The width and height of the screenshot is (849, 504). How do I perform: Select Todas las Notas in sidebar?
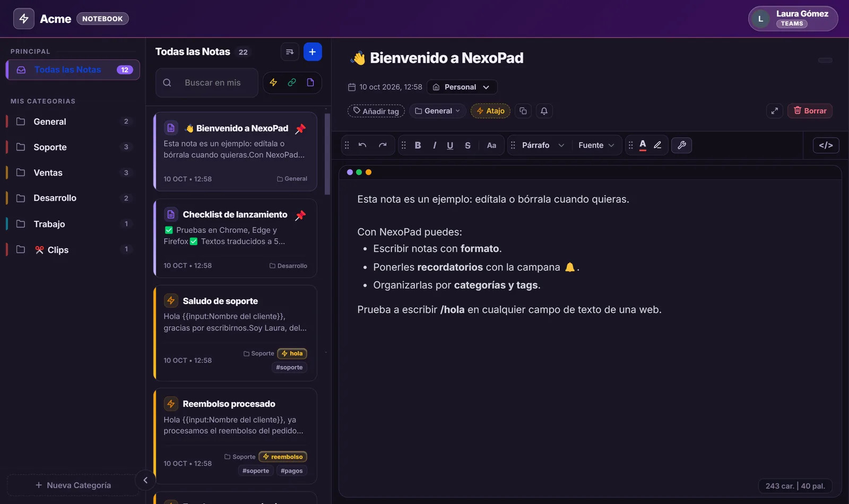73,69
